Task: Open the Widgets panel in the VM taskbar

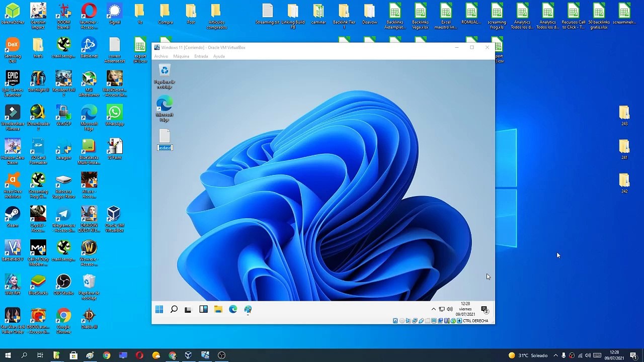Action: tap(203, 309)
